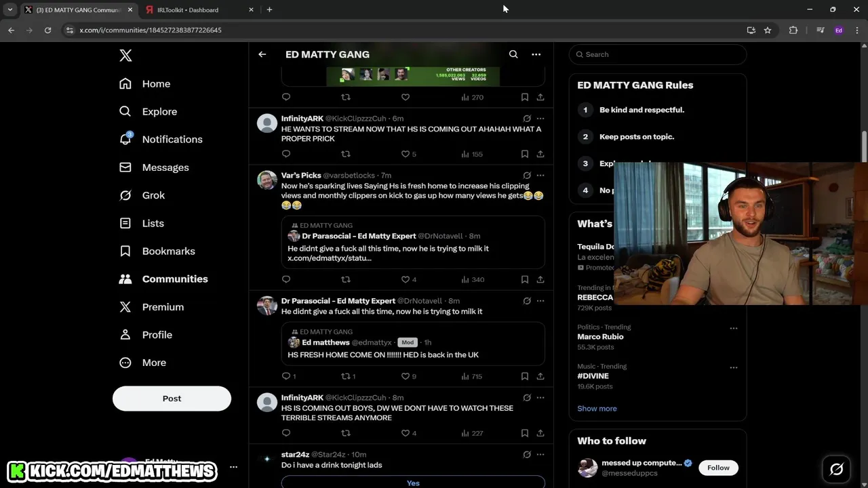Open a new browser tab
868x488 pixels.
pyautogui.click(x=269, y=9)
